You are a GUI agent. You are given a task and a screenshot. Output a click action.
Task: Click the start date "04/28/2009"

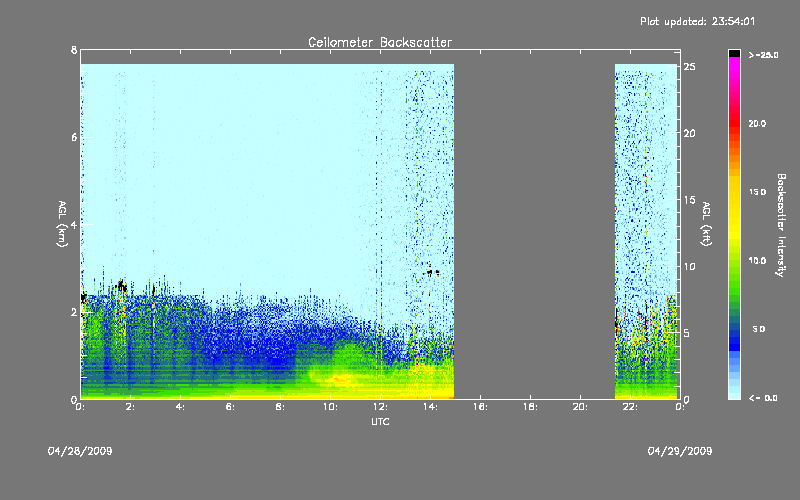(x=80, y=451)
